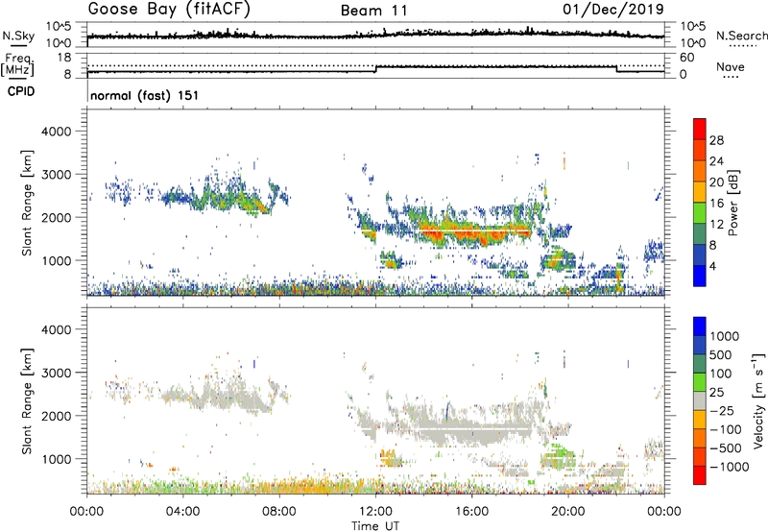The height and width of the screenshot is (532, 768).
Task: Click the "20:00" time tick label
Action: (567, 512)
